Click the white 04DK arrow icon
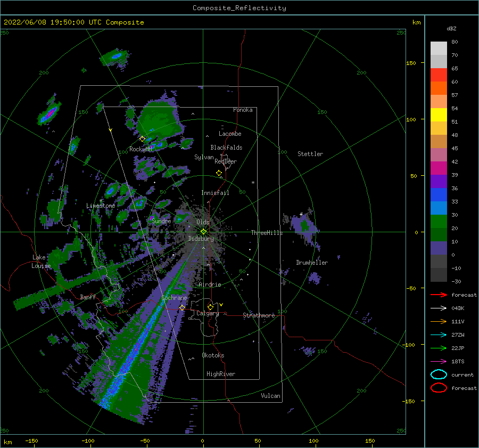This screenshot has height=448, width=479. click(439, 308)
